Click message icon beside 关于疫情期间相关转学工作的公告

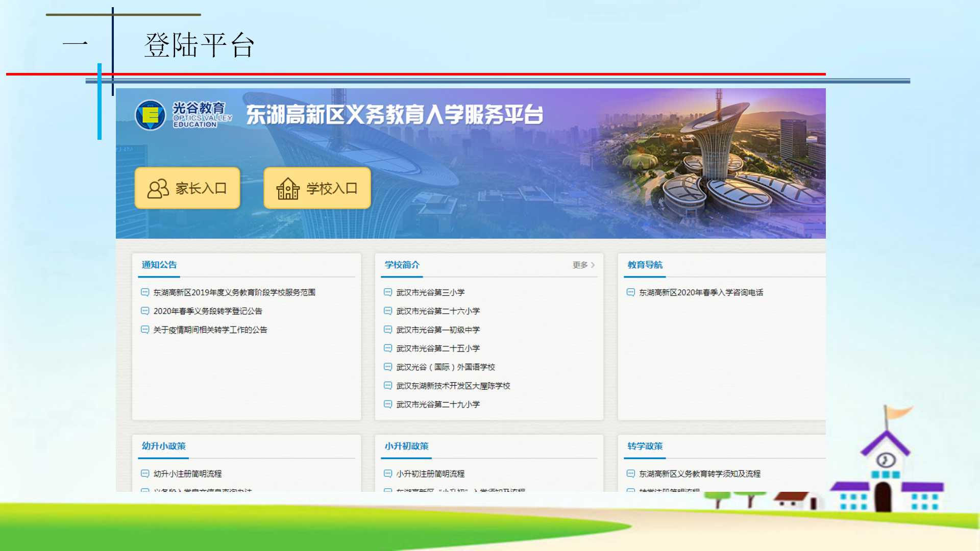(x=145, y=330)
